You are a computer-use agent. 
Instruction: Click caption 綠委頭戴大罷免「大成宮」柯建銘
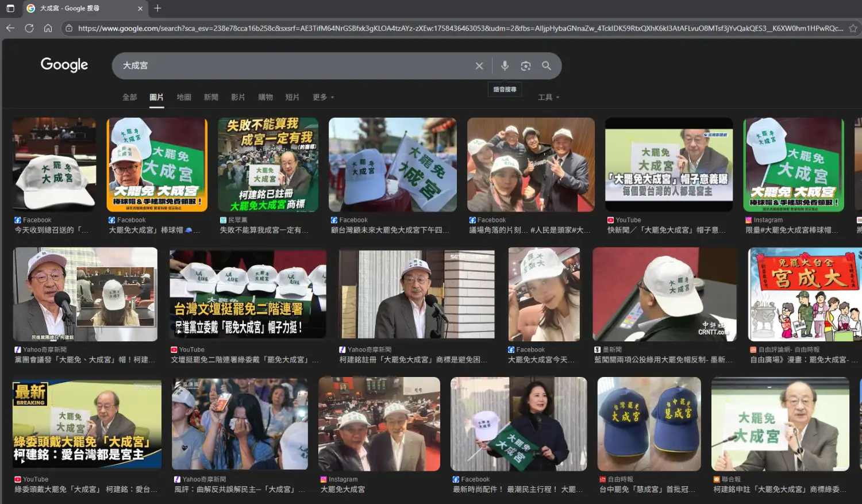(x=85, y=490)
